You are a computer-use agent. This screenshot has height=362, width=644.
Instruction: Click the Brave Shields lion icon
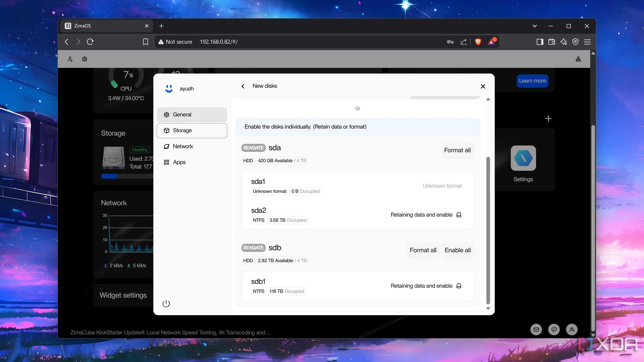pyautogui.click(x=478, y=42)
